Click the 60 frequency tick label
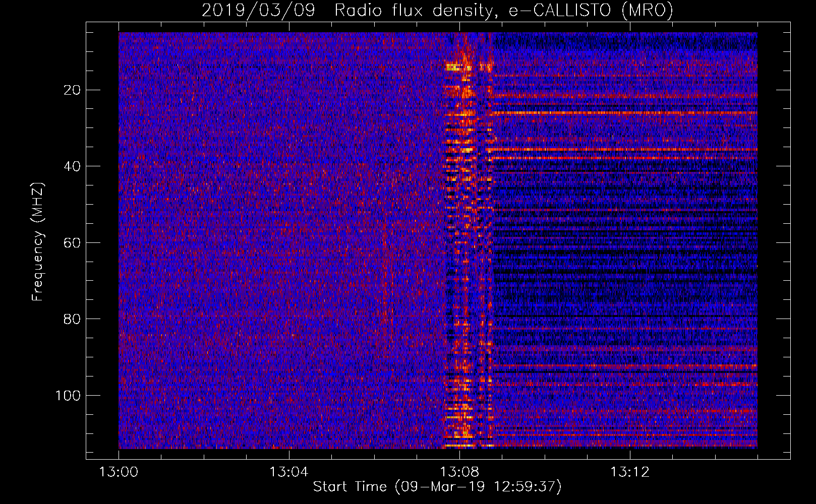816x504 pixels. (x=72, y=243)
